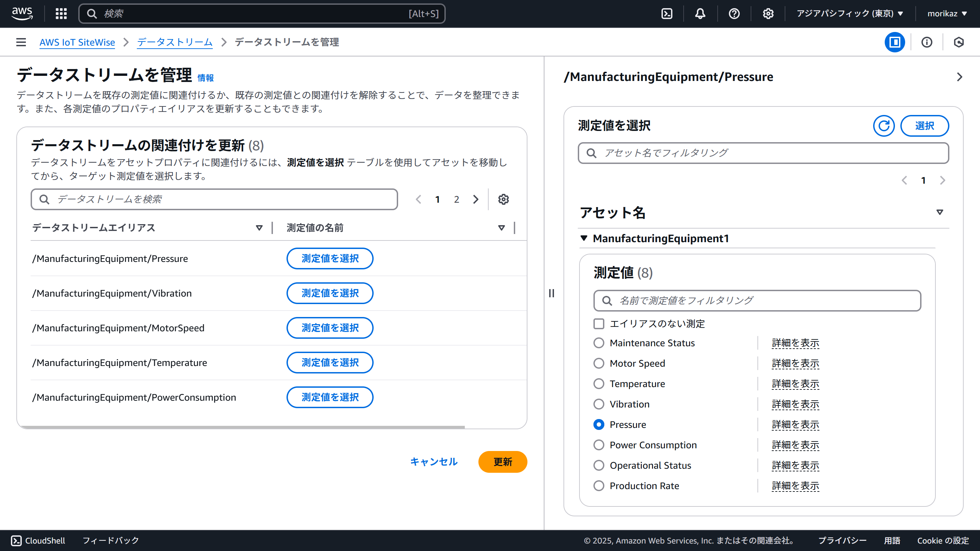Choose measurement for the Vibration stream

point(330,293)
